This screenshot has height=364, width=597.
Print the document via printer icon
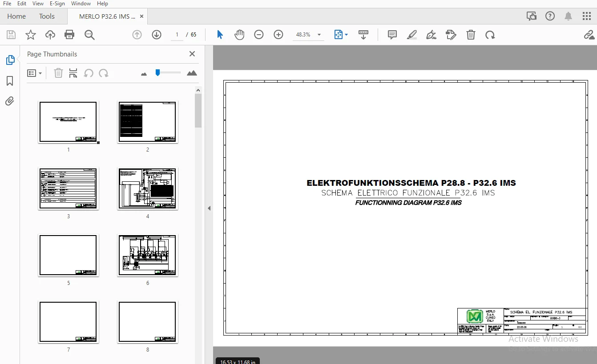69,35
